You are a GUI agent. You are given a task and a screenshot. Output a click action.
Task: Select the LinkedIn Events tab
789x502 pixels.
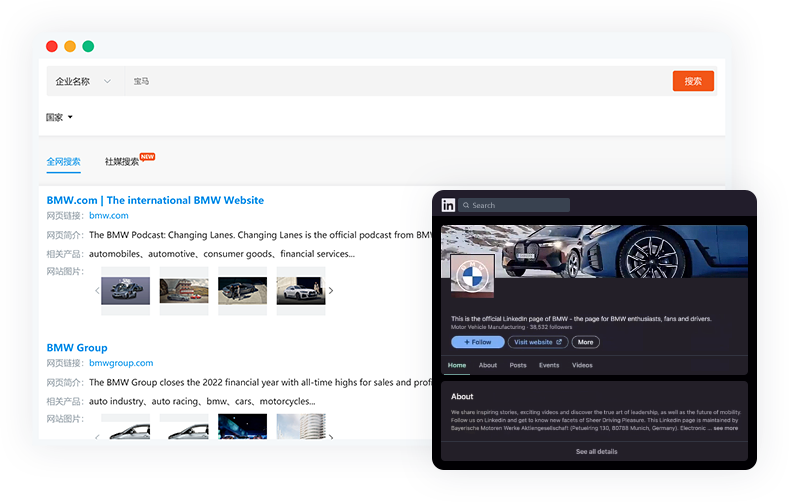coord(549,365)
